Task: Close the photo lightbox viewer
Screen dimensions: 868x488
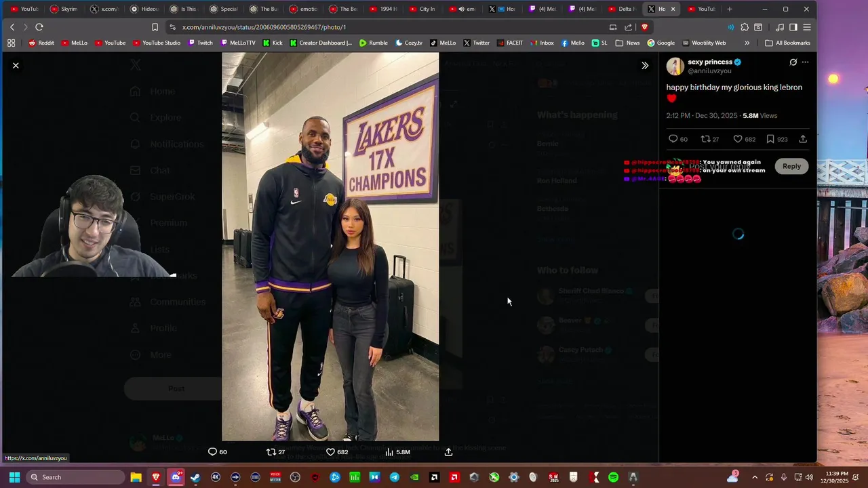Action: coord(16,66)
